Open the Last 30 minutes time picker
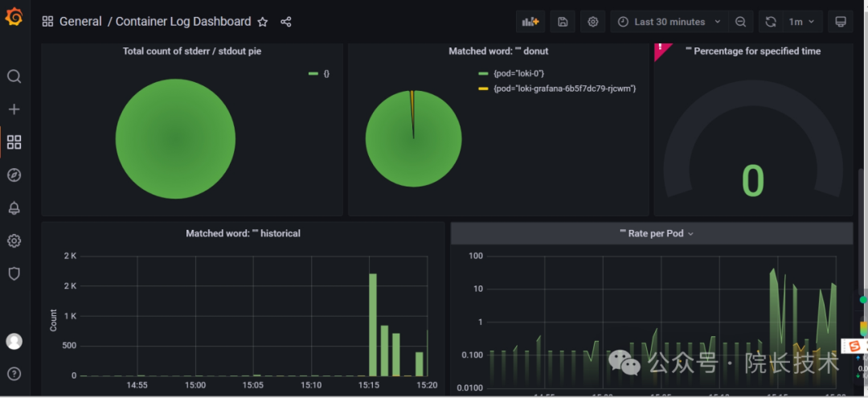868x398 pixels. (669, 22)
